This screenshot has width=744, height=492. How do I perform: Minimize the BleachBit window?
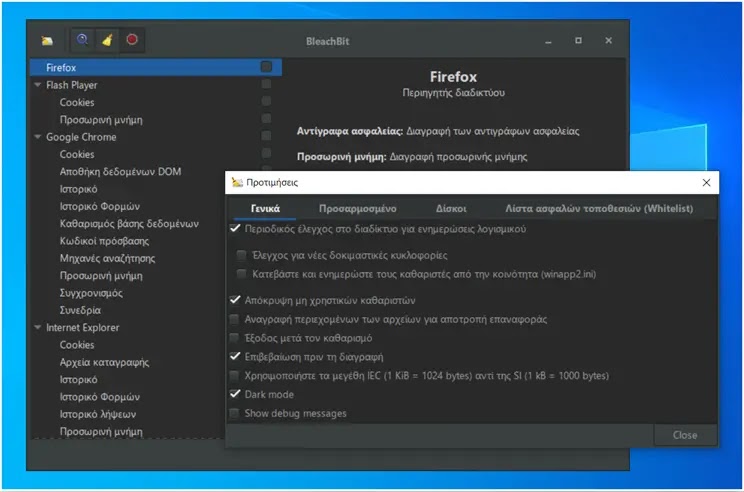click(549, 41)
